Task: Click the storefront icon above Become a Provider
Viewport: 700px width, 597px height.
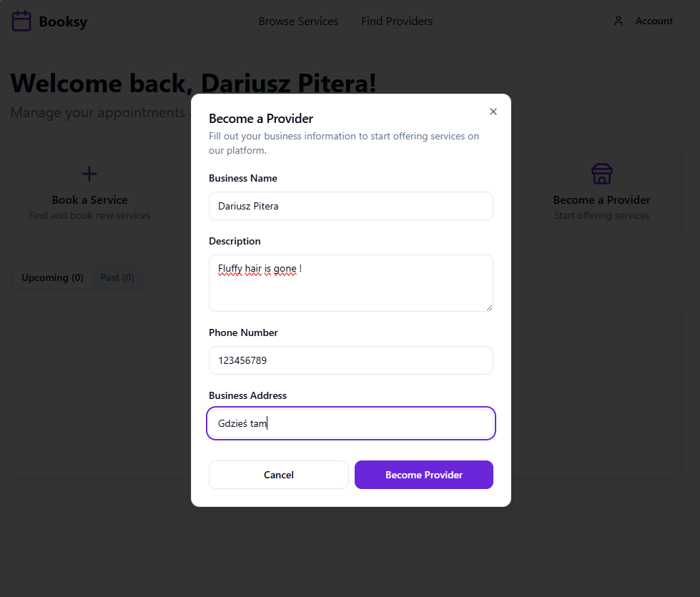Action: 601,174
